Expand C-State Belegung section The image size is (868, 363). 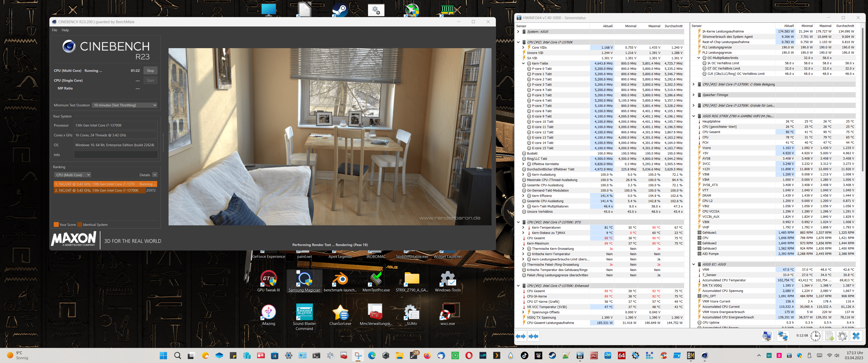click(693, 84)
